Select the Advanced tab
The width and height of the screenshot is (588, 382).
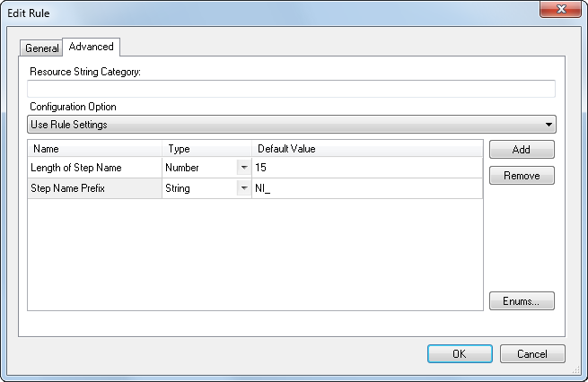[x=91, y=47]
